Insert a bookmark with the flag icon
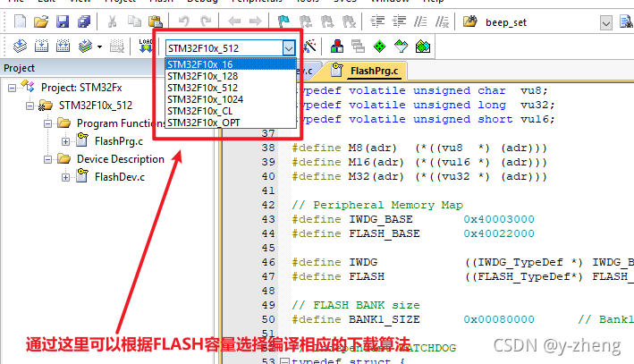Viewport: 634px width, 364px height. point(283,21)
